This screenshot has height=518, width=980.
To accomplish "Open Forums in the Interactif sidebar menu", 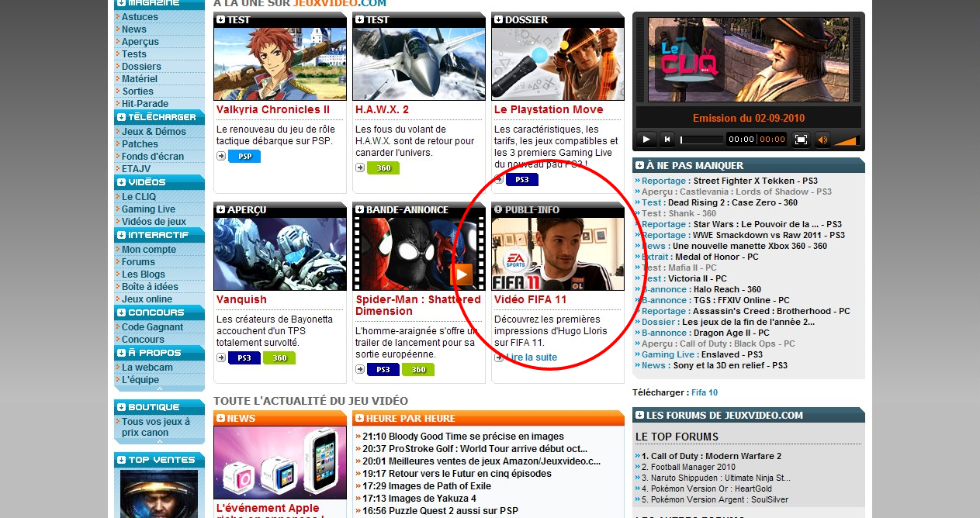I will tap(139, 262).
